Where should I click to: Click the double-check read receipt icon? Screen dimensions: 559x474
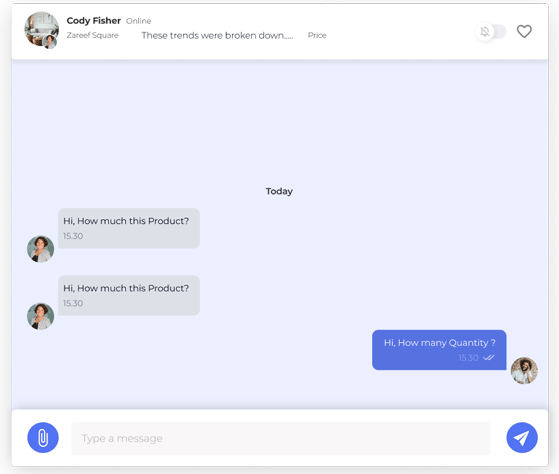[489, 357]
